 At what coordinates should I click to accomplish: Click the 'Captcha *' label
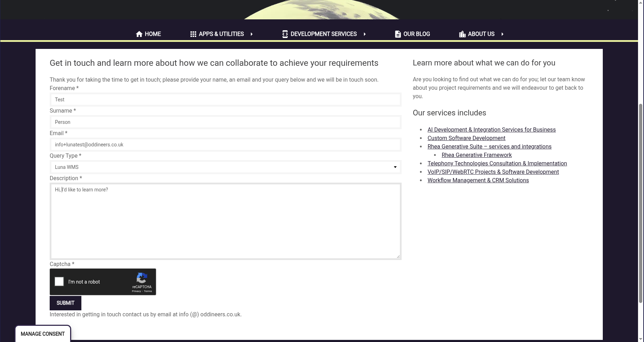coord(62,264)
